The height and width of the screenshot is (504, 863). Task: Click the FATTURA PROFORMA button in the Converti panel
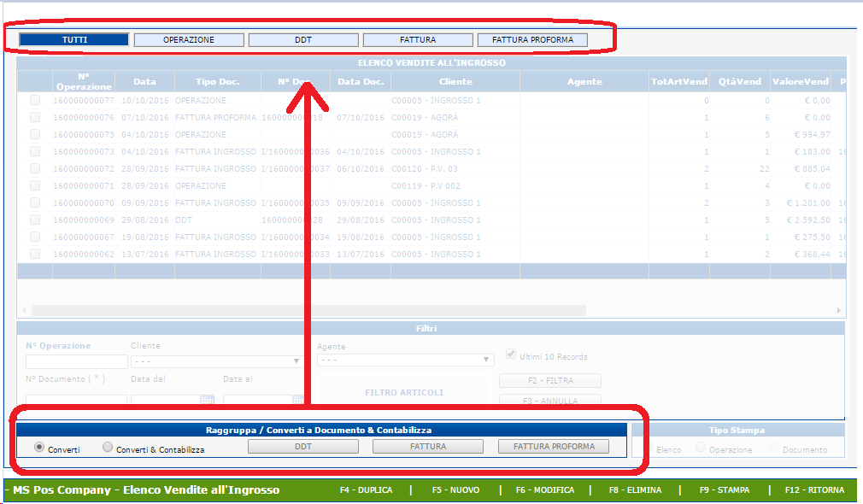click(x=554, y=446)
